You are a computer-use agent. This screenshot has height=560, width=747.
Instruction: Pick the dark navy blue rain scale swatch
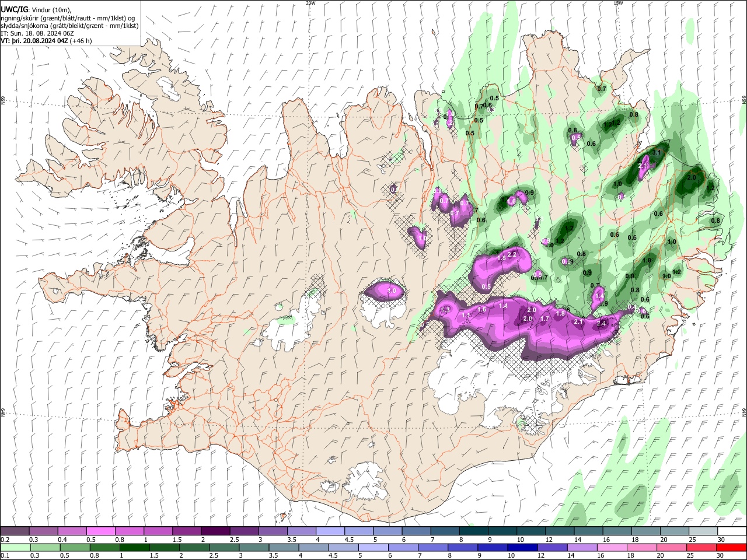[522, 547]
